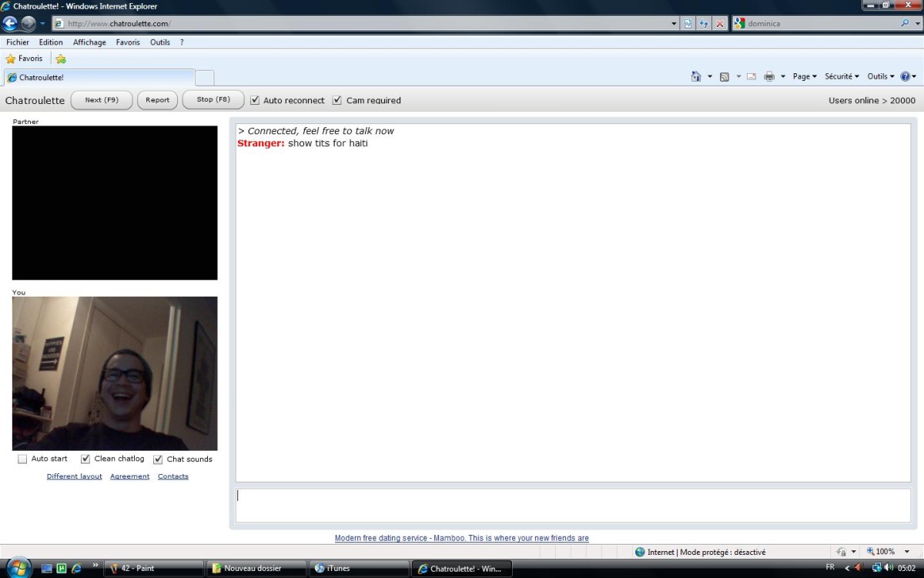Click the Next (F9) button

(102, 100)
